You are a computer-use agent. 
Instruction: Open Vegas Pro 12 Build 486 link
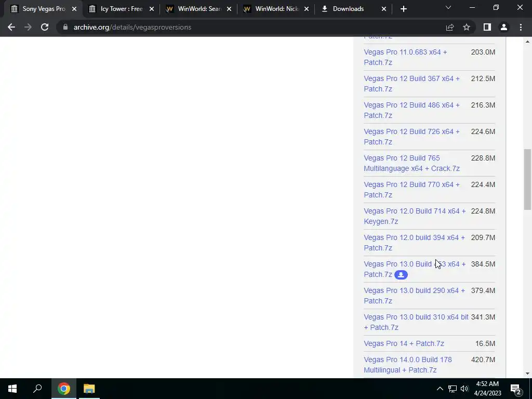pyautogui.click(x=411, y=110)
